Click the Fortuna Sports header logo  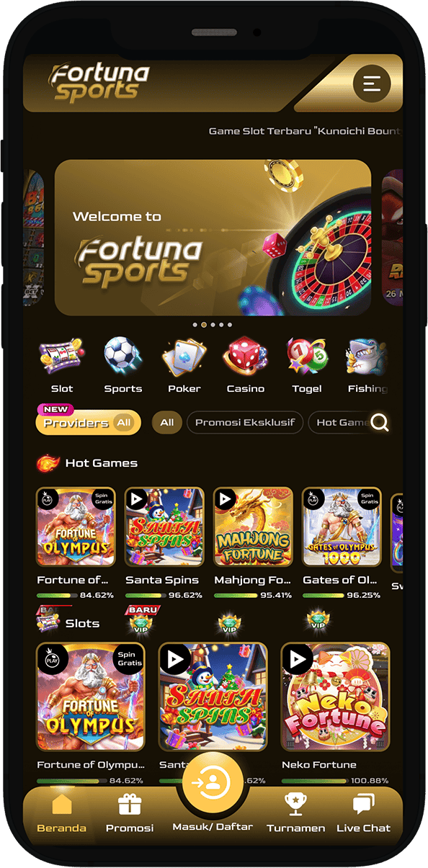[99, 83]
